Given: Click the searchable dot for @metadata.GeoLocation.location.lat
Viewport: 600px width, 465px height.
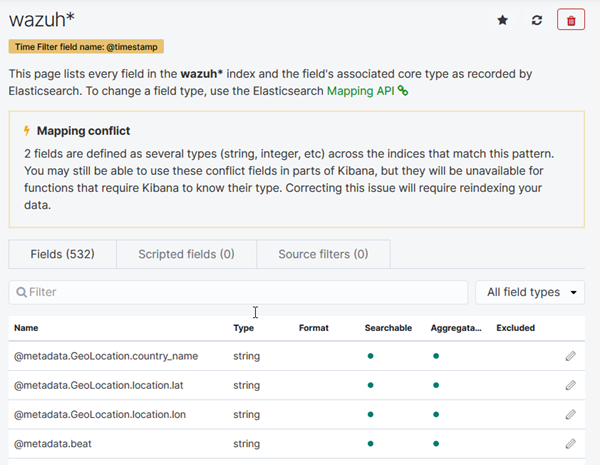Looking at the screenshot, I should pyautogui.click(x=370, y=385).
